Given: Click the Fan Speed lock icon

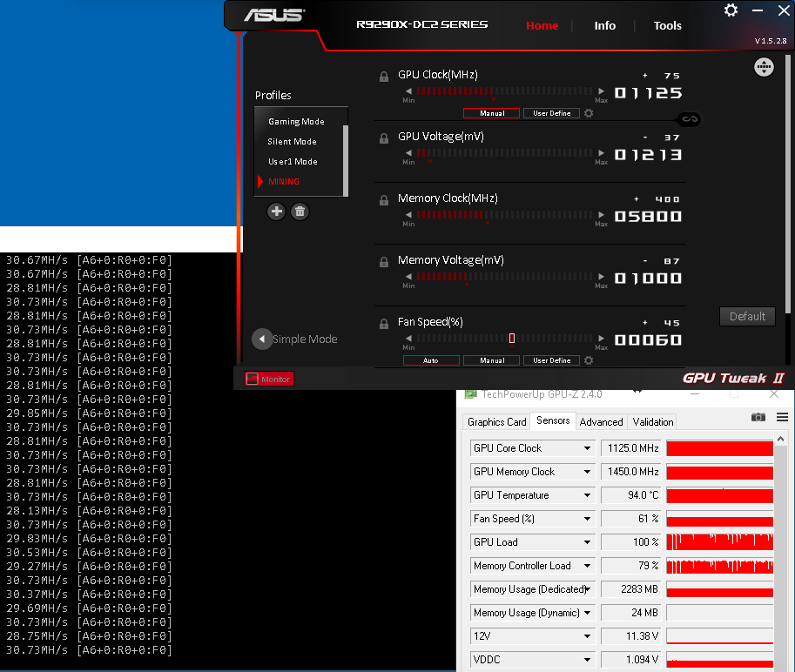Looking at the screenshot, I should [384, 324].
